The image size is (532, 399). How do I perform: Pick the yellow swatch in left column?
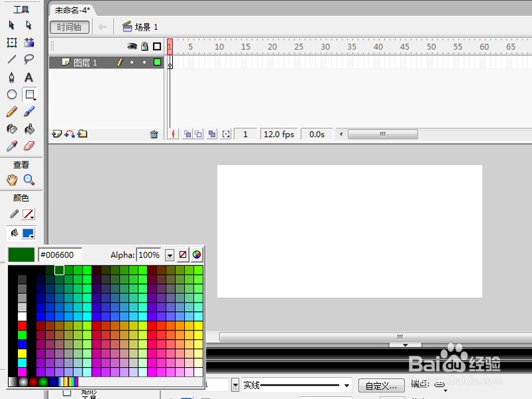(x=23, y=354)
